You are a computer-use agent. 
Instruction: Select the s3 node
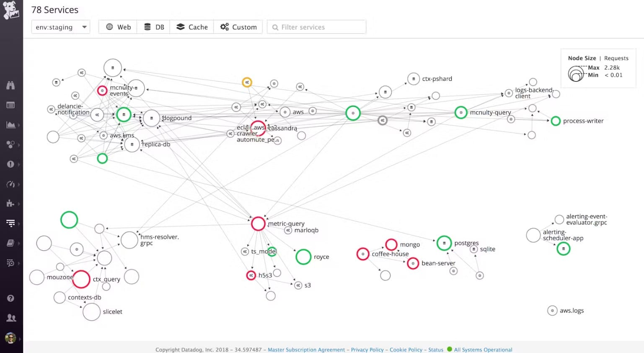point(298,285)
